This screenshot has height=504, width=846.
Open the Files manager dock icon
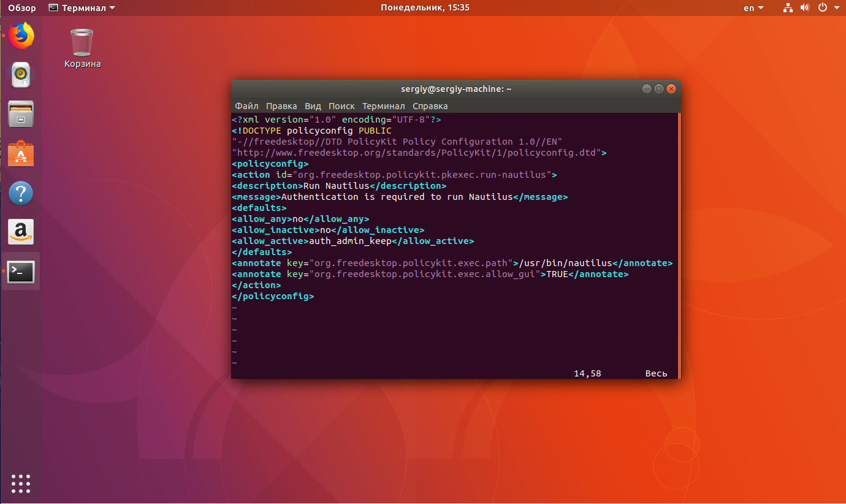coord(21,114)
